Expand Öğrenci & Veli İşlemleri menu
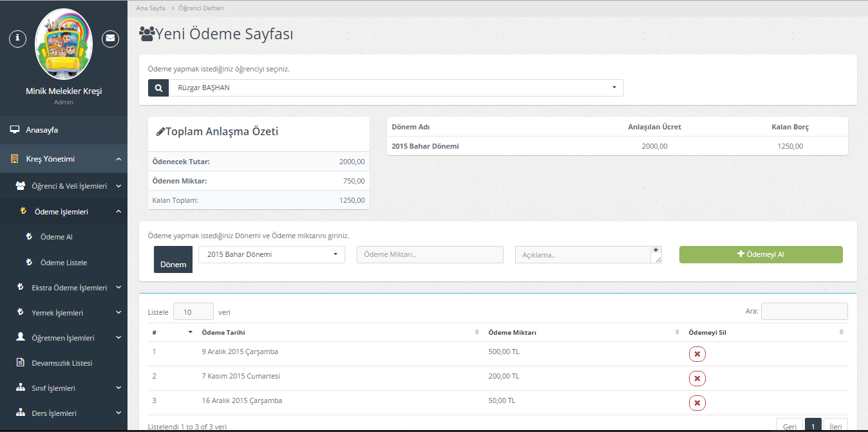This screenshot has width=868, height=432. [x=69, y=186]
